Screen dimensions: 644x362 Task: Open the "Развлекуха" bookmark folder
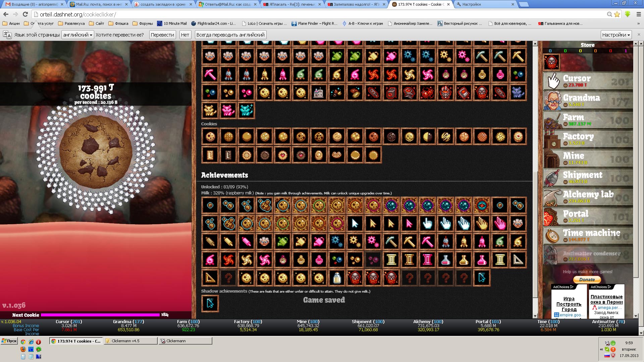71,23
